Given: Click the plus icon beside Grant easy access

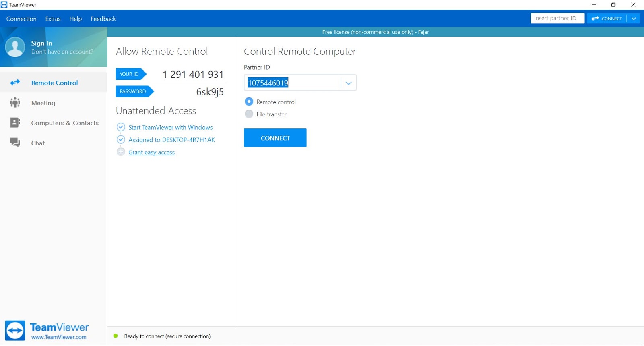Looking at the screenshot, I should click(x=121, y=152).
